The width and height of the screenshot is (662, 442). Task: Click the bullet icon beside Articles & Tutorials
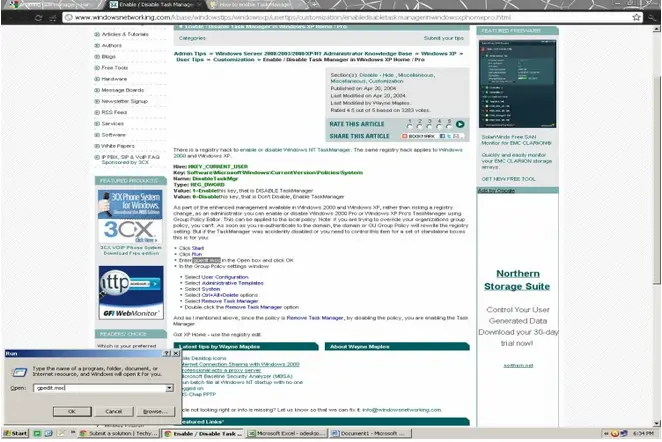pos(97,34)
